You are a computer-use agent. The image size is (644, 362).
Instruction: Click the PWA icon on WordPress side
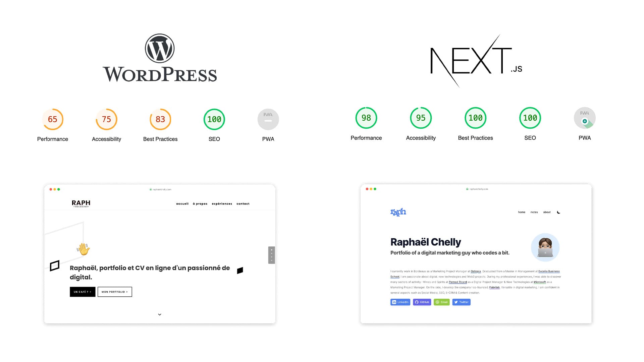click(x=268, y=118)
